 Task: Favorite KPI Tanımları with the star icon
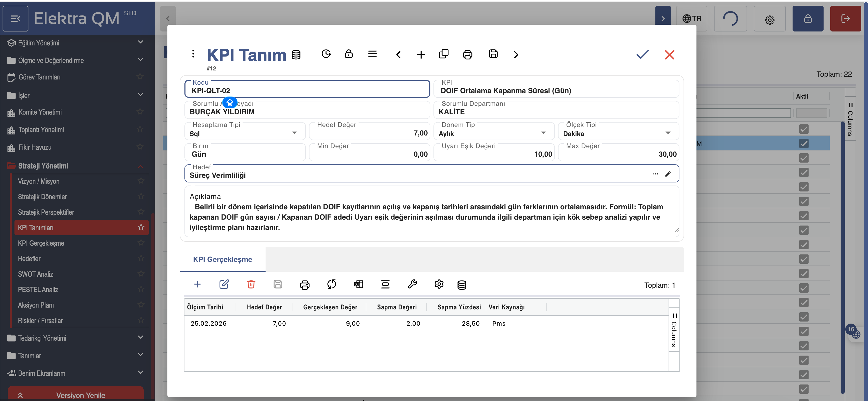click(141, 227)
